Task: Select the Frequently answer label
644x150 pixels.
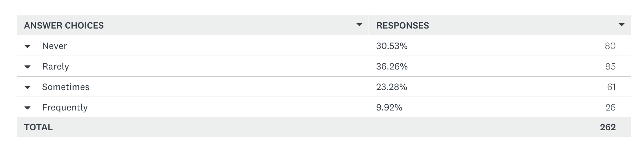Action: [65, 108]
